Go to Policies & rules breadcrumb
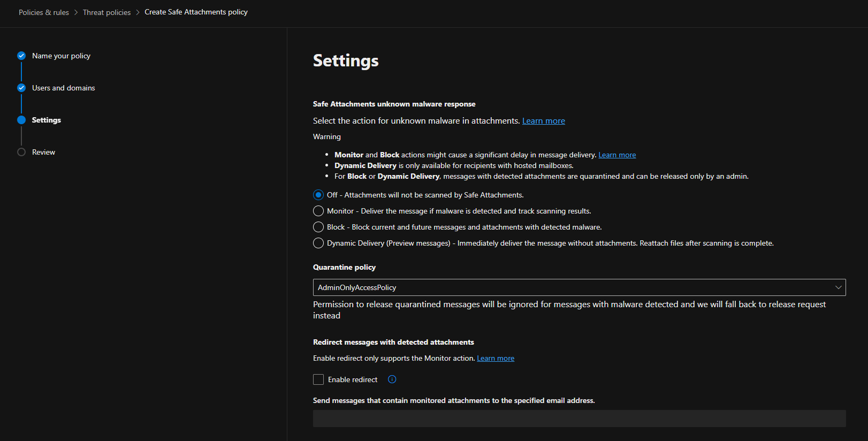 (x=44, y=12)
